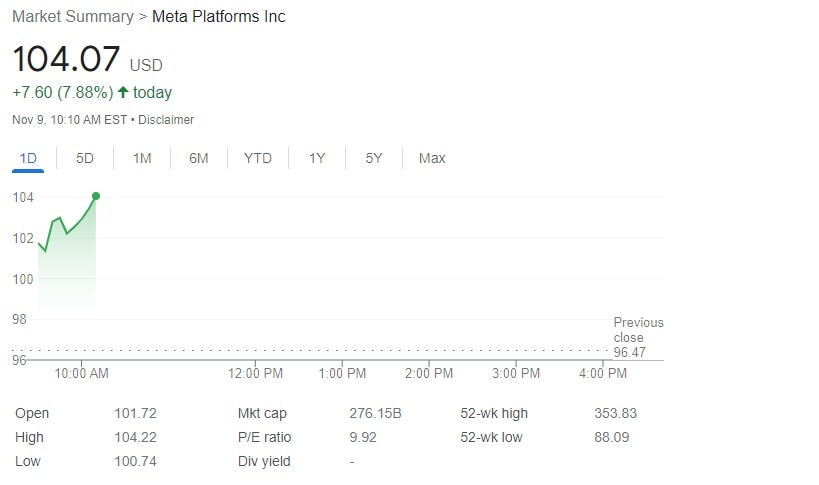Click the Open value 101.72
Viewport: 819px width, 485px height.
click(x=135, y=413)
